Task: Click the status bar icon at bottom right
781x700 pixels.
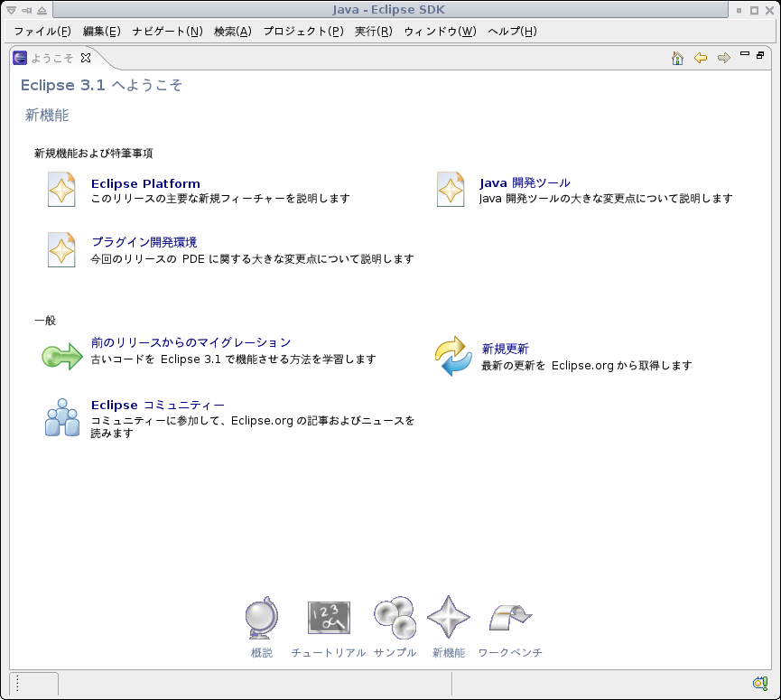Action: coord(760,683)
